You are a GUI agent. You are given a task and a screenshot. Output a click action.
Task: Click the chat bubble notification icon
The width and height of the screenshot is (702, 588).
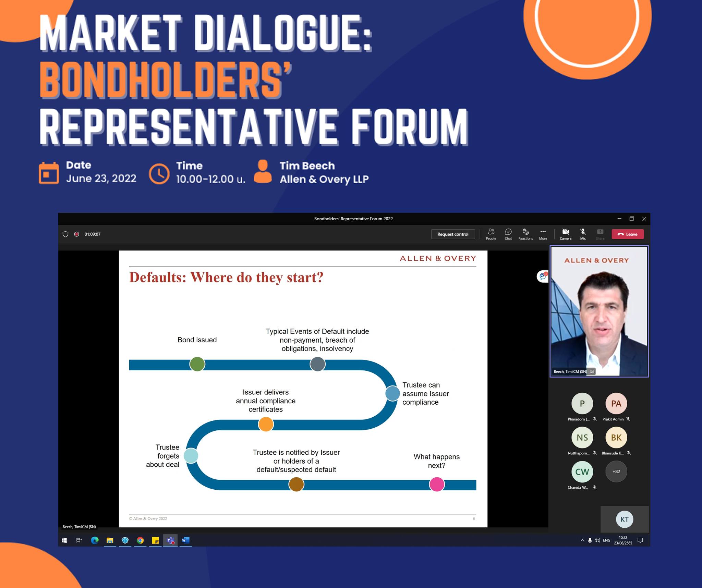coord(542,276)
